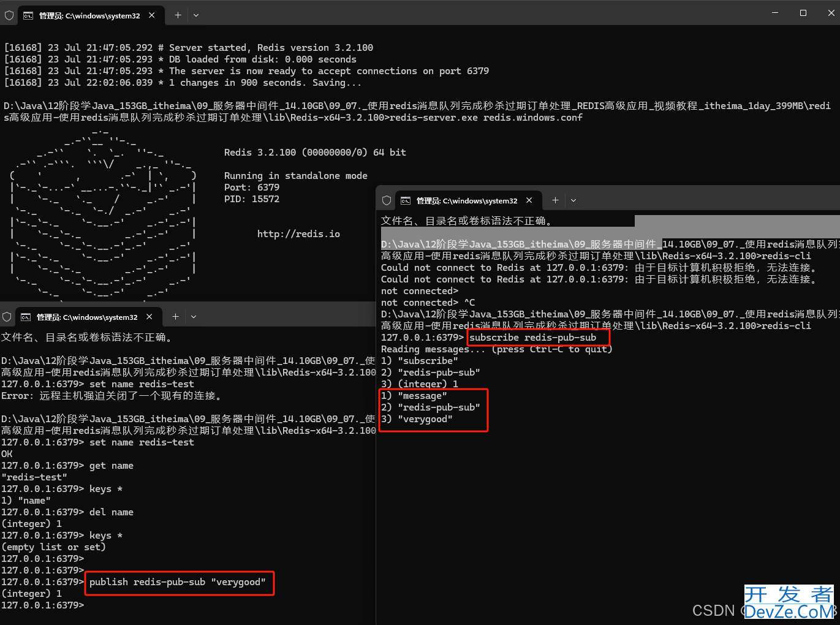This screenshot has height=625, width=840.
Task: Select the top terminal's system32 tab
Action: [90, 15]
